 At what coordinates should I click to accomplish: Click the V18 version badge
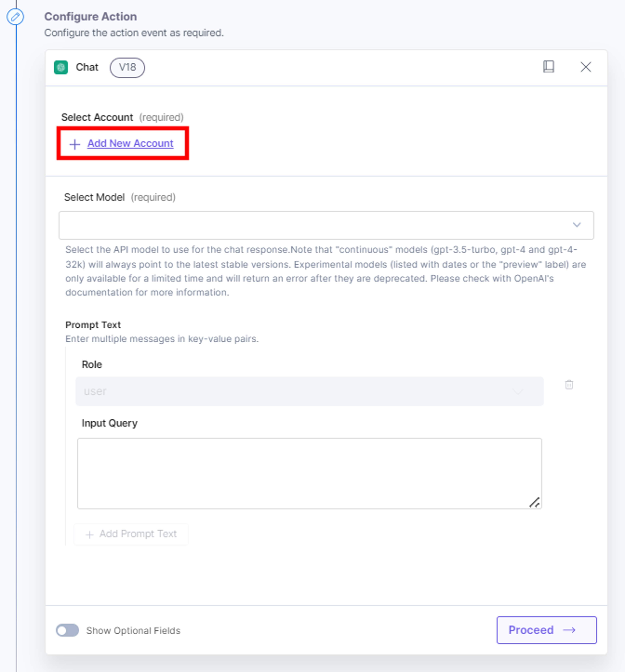pyautogui.click(x=127, y=68)
